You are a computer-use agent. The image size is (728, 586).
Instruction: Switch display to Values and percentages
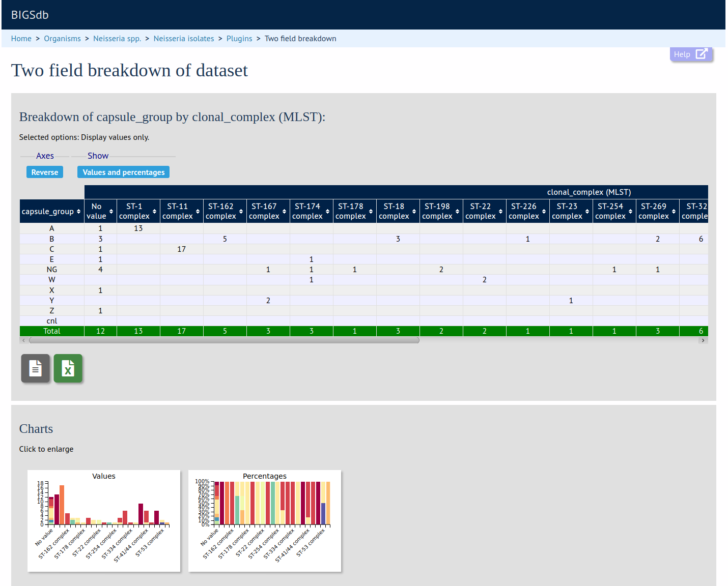123,172
